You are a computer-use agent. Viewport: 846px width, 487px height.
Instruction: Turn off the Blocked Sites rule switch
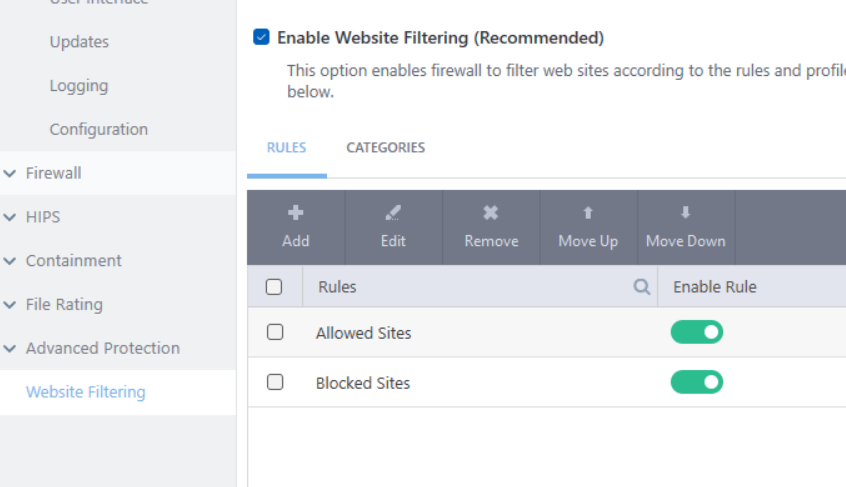(x=697, y=382)
